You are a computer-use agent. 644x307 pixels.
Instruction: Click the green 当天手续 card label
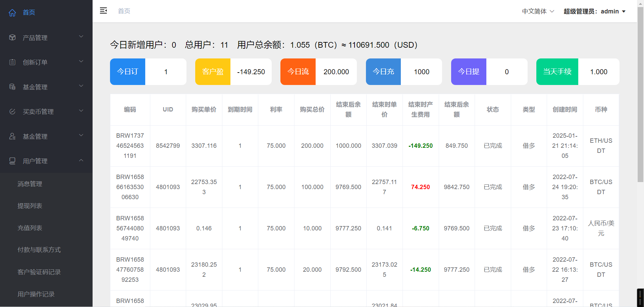(x=557, y=72)
